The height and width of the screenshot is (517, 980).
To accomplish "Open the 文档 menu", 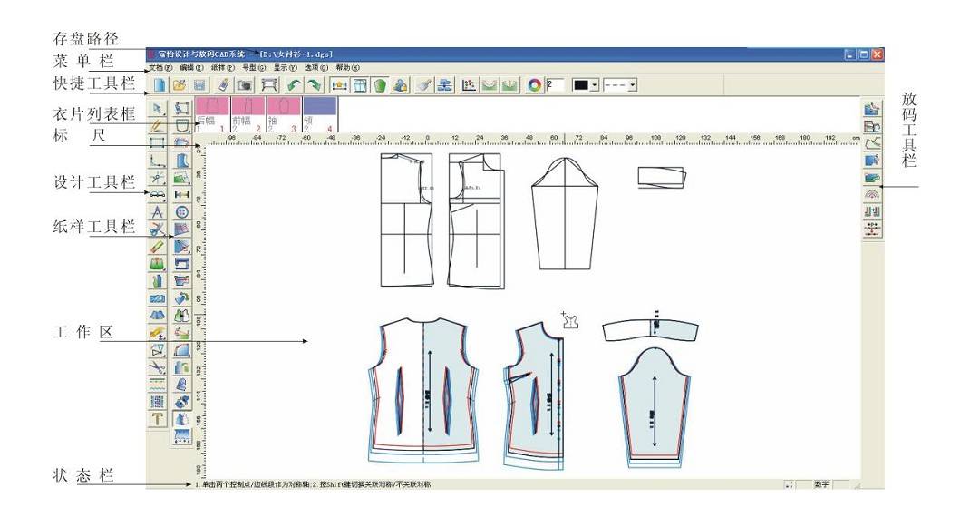I will (160, 68).
